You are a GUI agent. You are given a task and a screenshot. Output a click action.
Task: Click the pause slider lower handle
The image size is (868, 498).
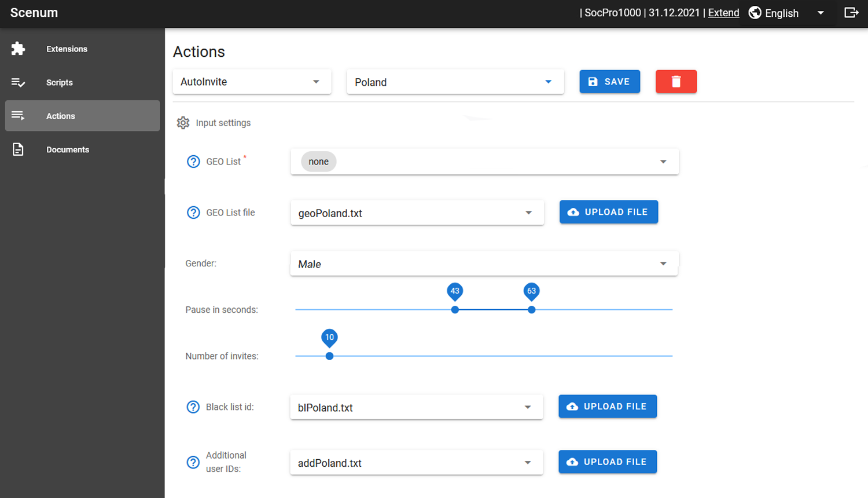tap(455, 310)
